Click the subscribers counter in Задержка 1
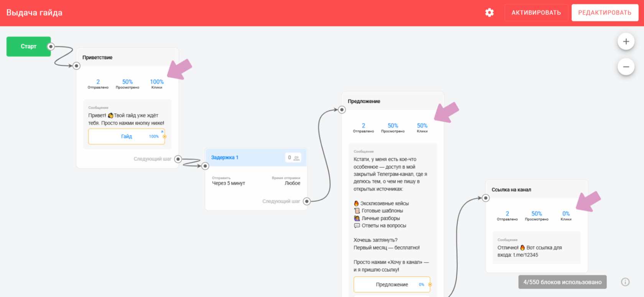 coord(294,158)
